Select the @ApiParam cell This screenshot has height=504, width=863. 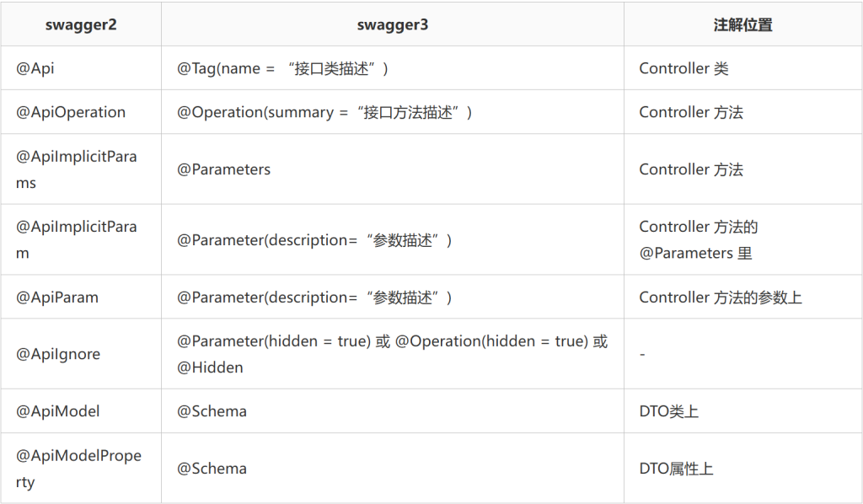(81, 298)
